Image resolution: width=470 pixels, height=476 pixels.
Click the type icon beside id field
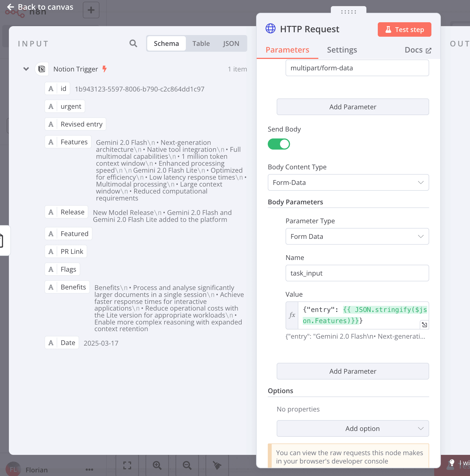(x=51, y=89)
